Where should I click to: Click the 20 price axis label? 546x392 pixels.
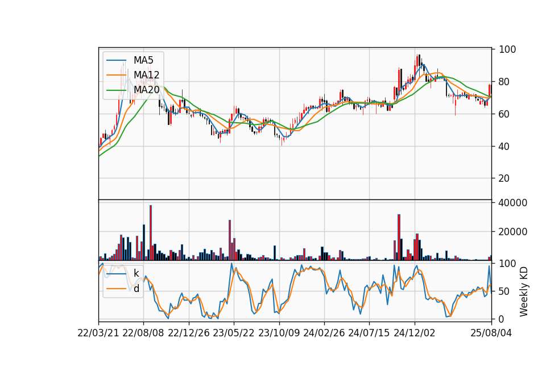(504, 178)
